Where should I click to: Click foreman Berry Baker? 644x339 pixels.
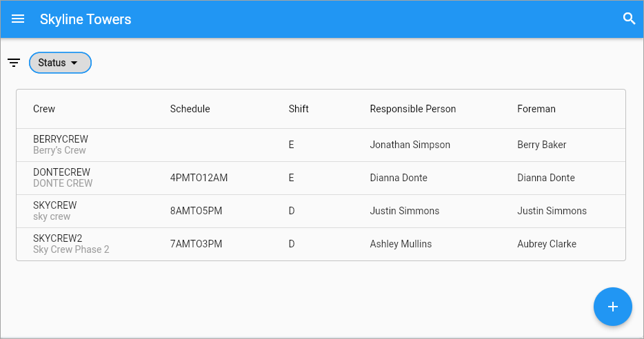[541, 145]
